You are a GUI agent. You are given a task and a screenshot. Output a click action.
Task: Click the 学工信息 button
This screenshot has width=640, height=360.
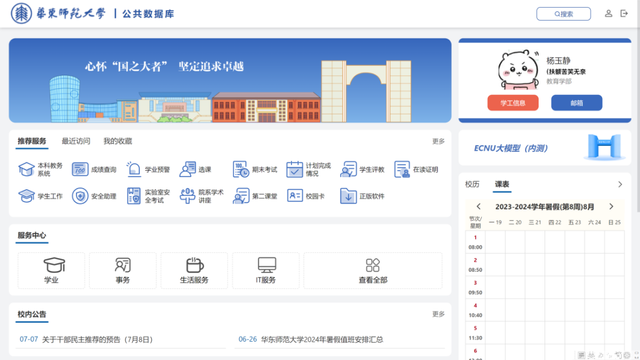tap(513, 103)
